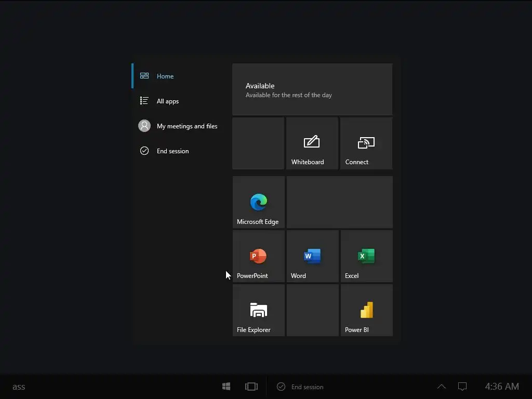Open the File Explorer tile
The height and width of the screenshot is (399, 532).
click(259, 310)
